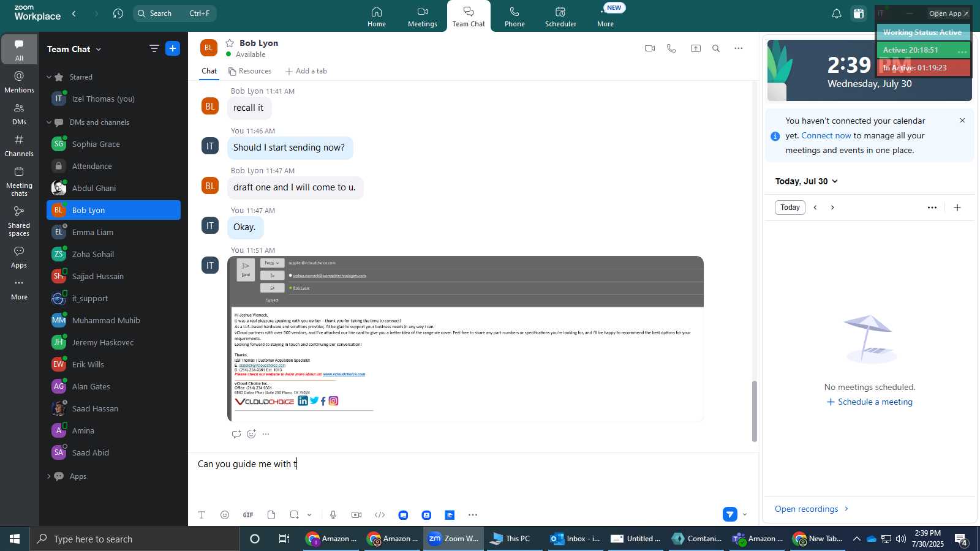This screenshot has height=551, width=980.
Task: Add a new calendar event
Action: tap(957, 208)
